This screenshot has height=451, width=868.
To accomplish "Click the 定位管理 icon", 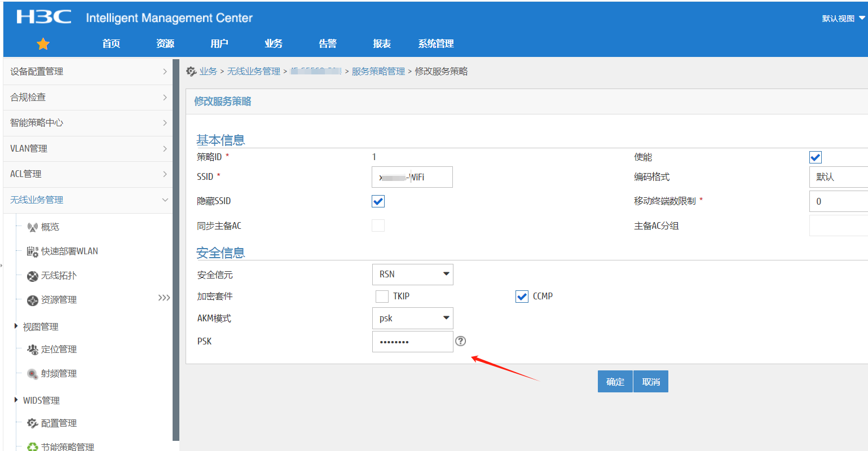I will pos(32,350).
